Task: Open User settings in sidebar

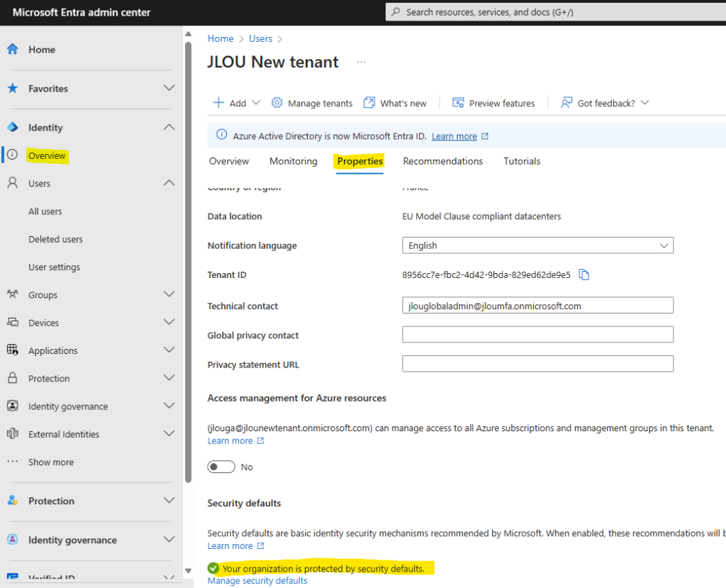Action: (x=54, y=267)
